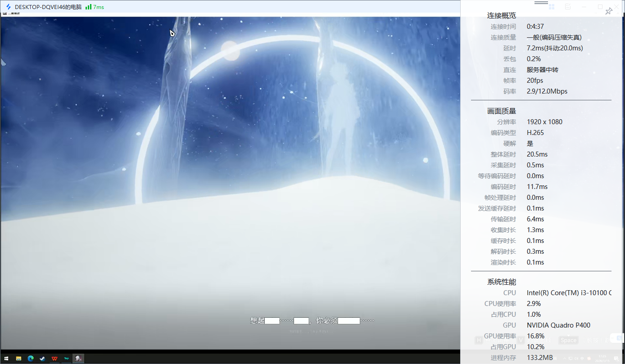Switch to the teal taskbar app icon
The width and height of the screenshot is (625, 364).
(67, 359)
